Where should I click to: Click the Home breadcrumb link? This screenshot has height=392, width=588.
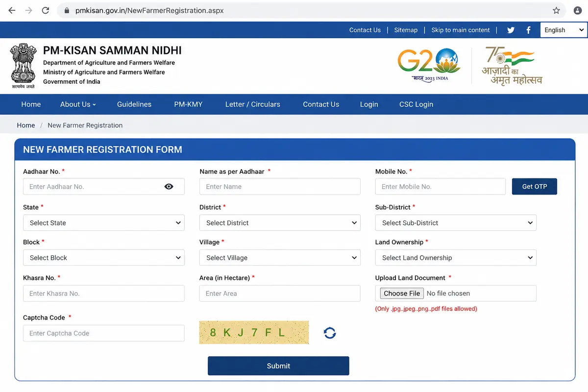[26, 125]
